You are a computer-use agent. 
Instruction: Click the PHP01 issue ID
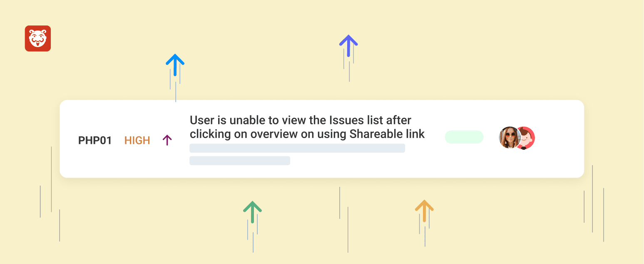(95, 141)
